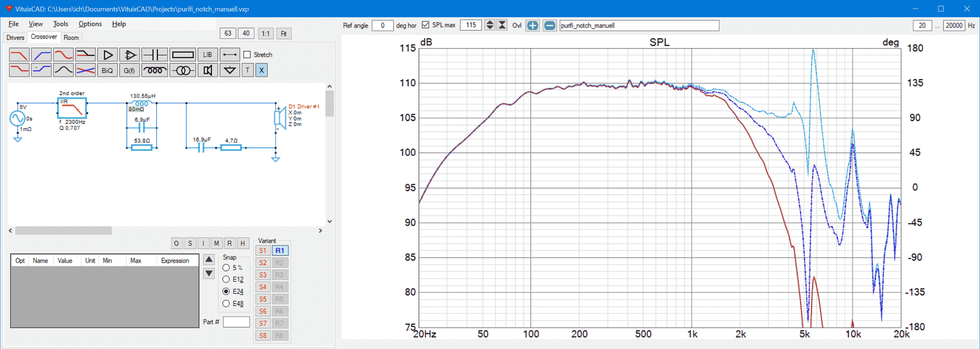Open the Options menu
Image resolution: width=980 pixels, height=349 pixels.
(90, 24)
